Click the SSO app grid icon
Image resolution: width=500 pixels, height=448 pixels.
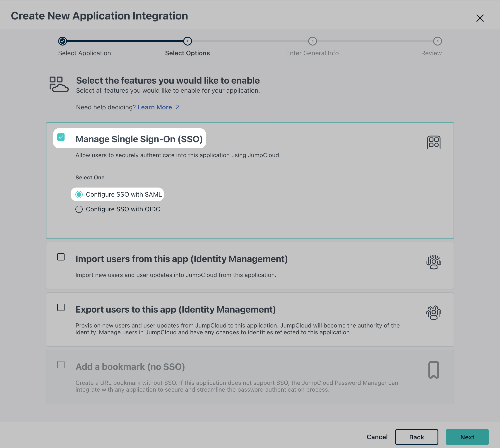434,142
